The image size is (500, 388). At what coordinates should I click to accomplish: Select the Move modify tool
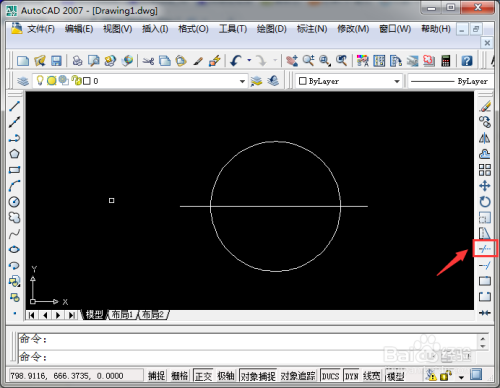click(485, 186)
